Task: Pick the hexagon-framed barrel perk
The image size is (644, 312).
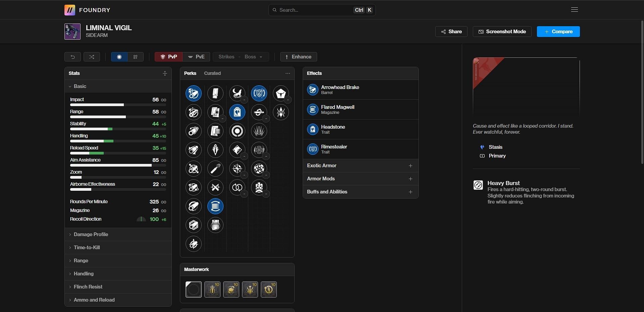Action: pyautogui.click(x=194, y=225)
